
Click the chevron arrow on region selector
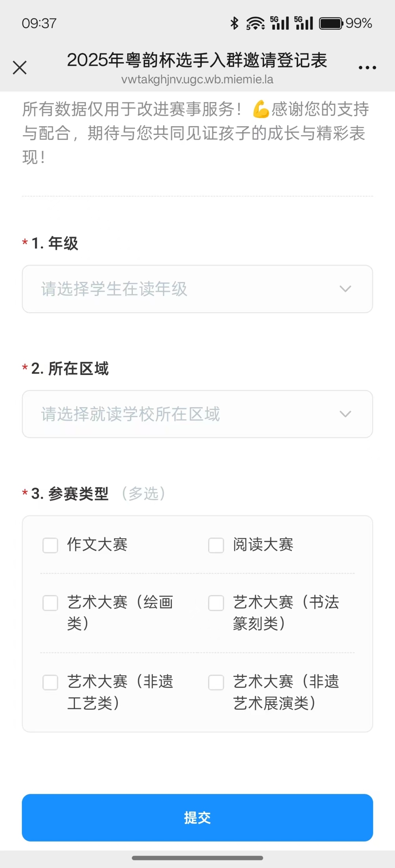(345, 414)
